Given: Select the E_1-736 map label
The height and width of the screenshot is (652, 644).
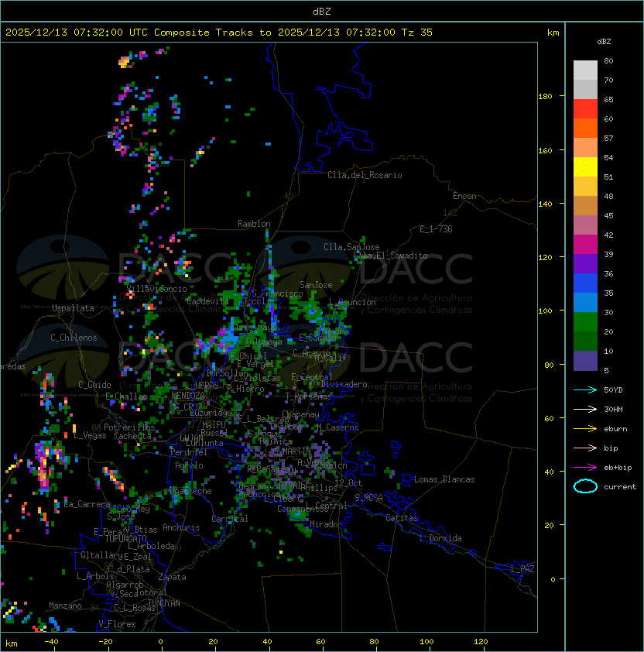Looking at the screenshot, I should point(436,229).
